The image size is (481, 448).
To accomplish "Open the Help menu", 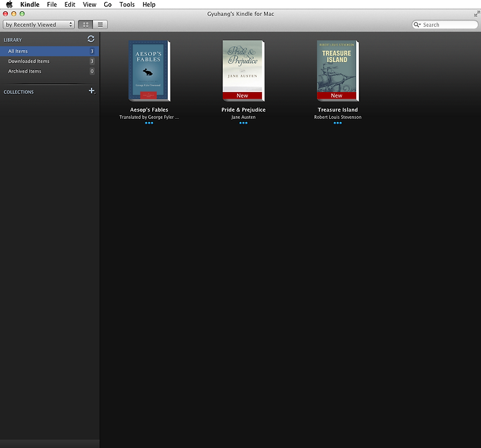I will [x=149, y=4].
